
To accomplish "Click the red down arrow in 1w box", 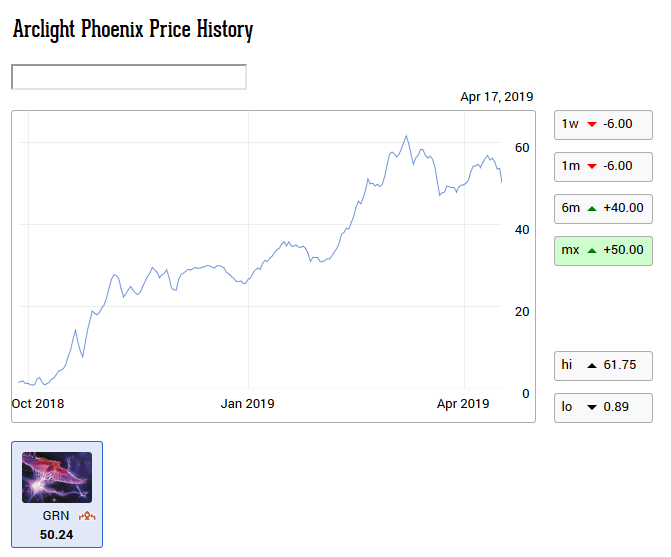I will coord(592,124).
